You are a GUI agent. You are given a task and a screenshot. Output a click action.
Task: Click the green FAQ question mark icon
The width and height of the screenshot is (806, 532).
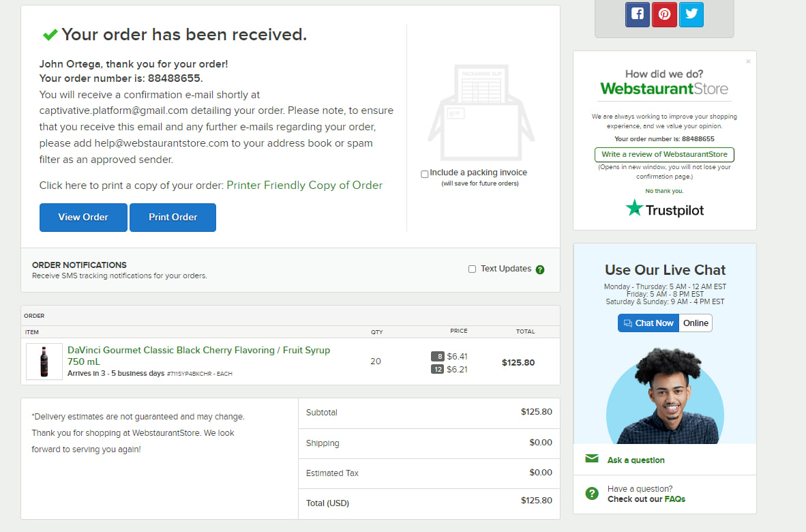(592, 493)
